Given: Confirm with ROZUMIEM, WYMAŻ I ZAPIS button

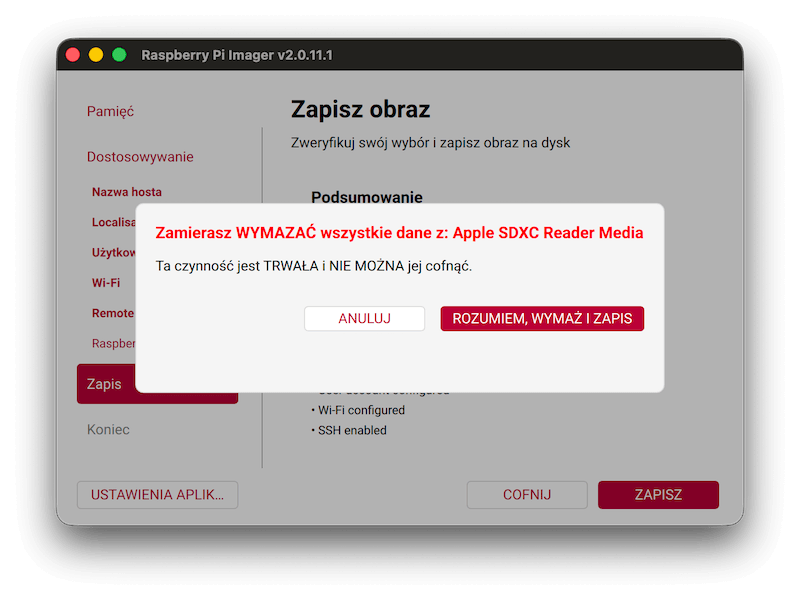Looking at the screenshot, I should (542, 318).
